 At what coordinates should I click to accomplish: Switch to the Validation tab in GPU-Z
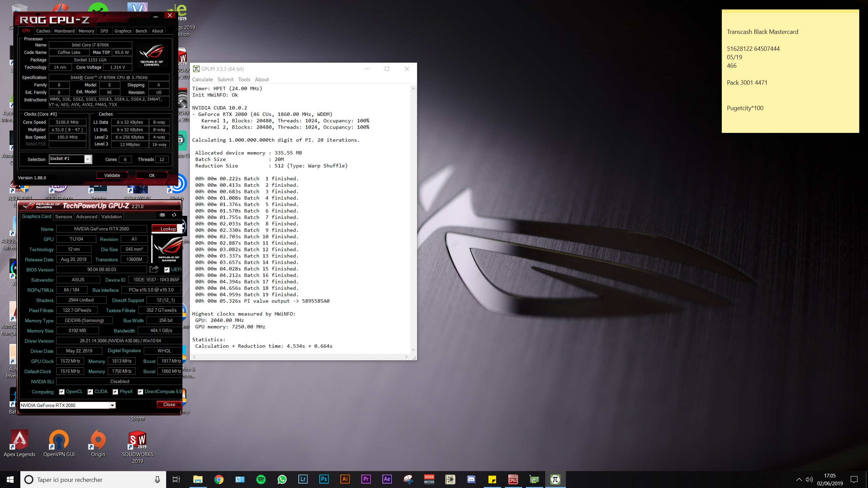pyautogui.click(x=112, y=217)
